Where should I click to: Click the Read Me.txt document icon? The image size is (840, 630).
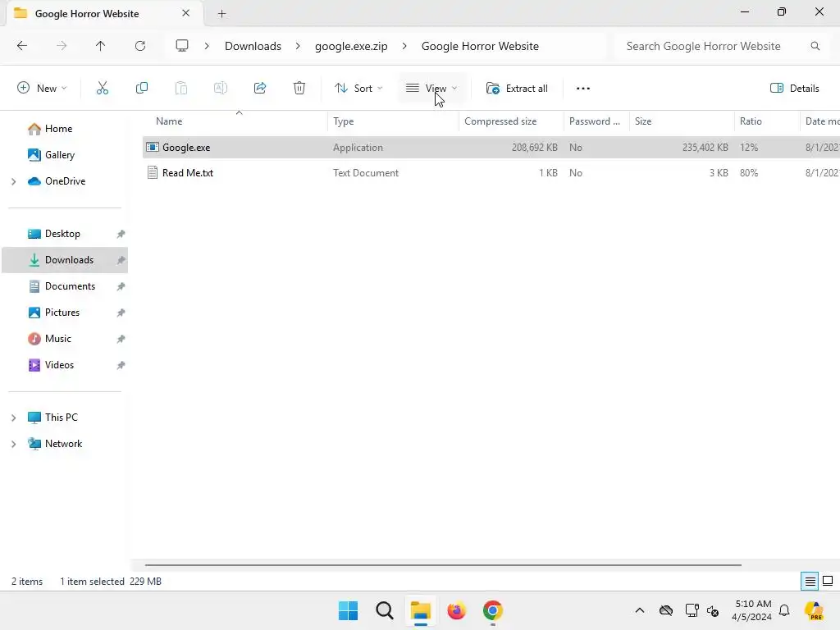point(153,172)
